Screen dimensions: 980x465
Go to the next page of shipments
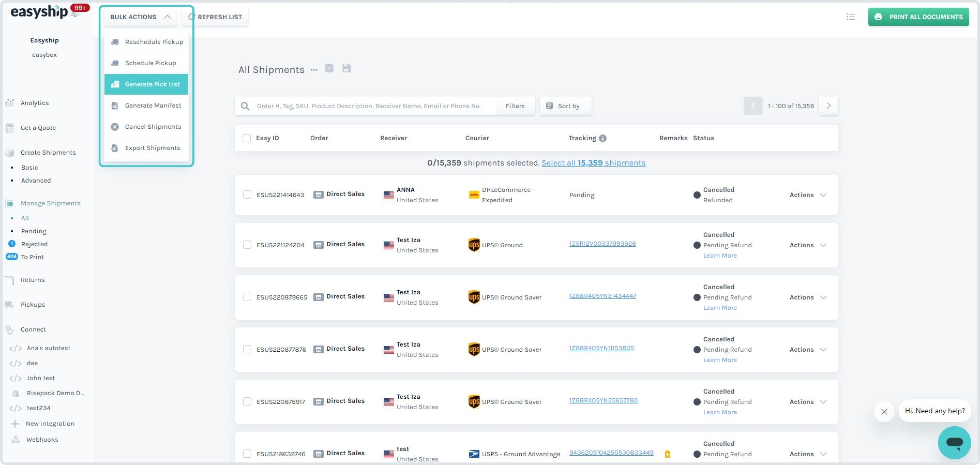(x=828, y=106)
